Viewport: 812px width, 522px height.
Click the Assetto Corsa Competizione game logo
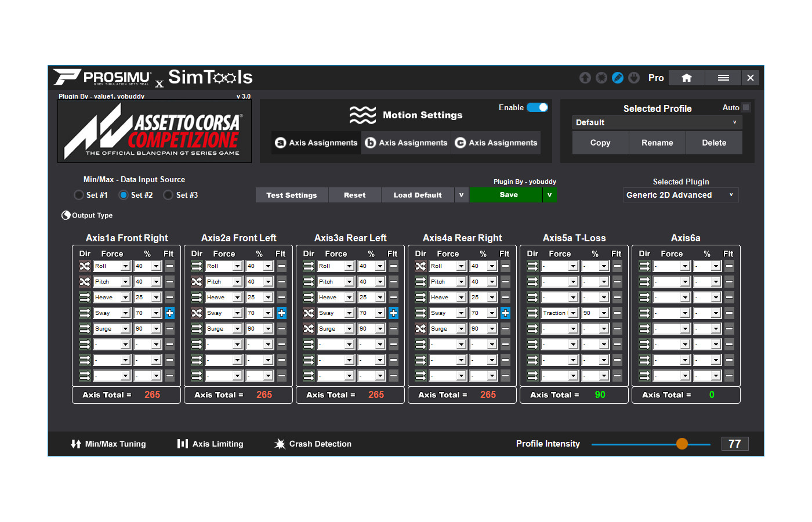tap(154, 131)
